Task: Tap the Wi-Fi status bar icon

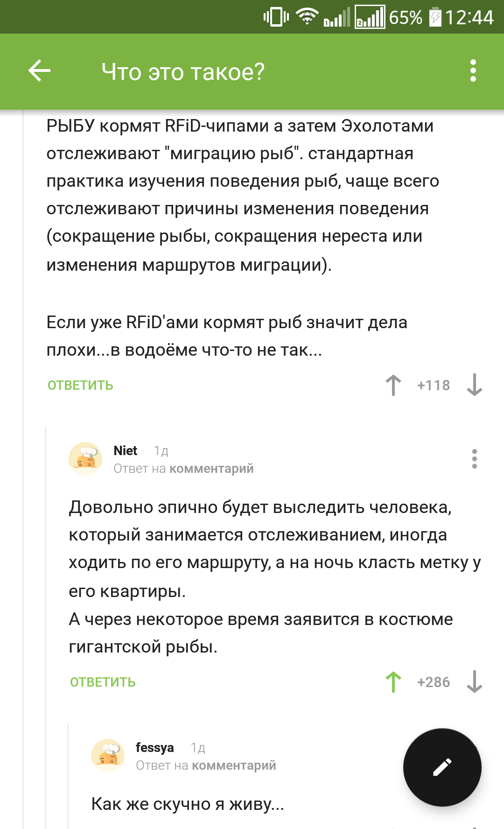Action: coord(307,17)
